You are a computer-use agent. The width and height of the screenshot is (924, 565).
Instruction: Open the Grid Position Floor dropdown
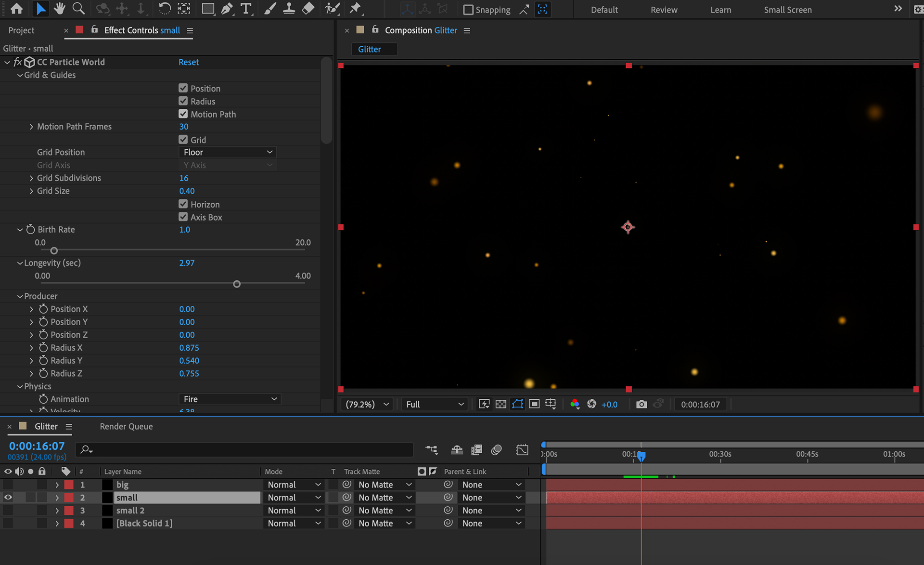(227, 152)
